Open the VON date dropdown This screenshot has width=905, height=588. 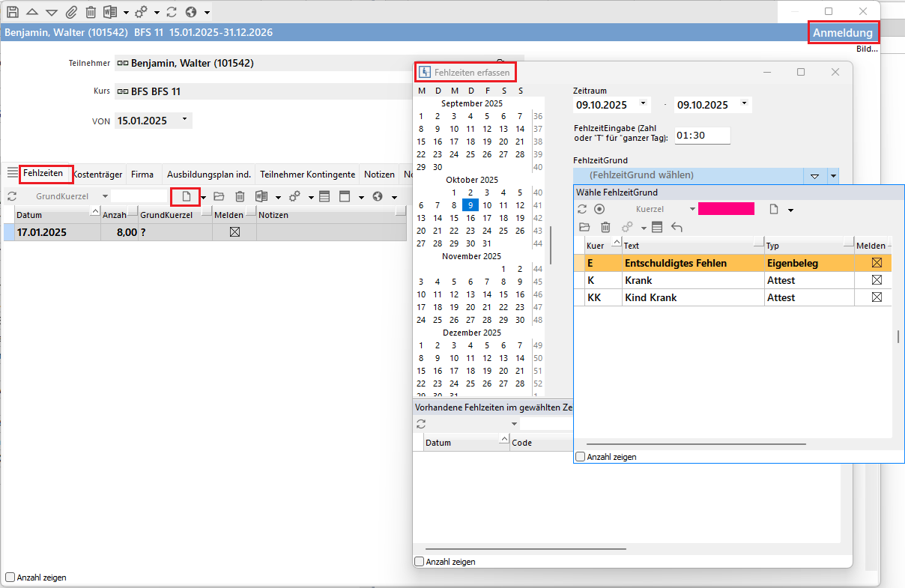click(184, 120)
